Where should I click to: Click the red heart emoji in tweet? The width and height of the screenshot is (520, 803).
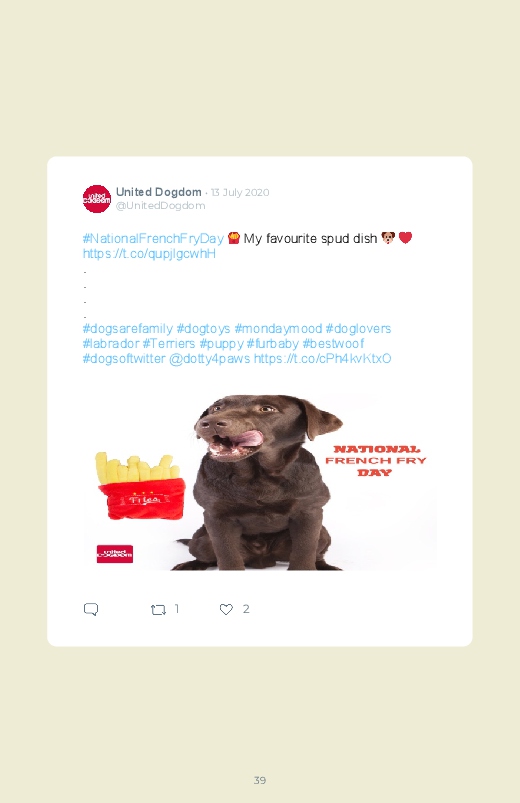point(405,238)
